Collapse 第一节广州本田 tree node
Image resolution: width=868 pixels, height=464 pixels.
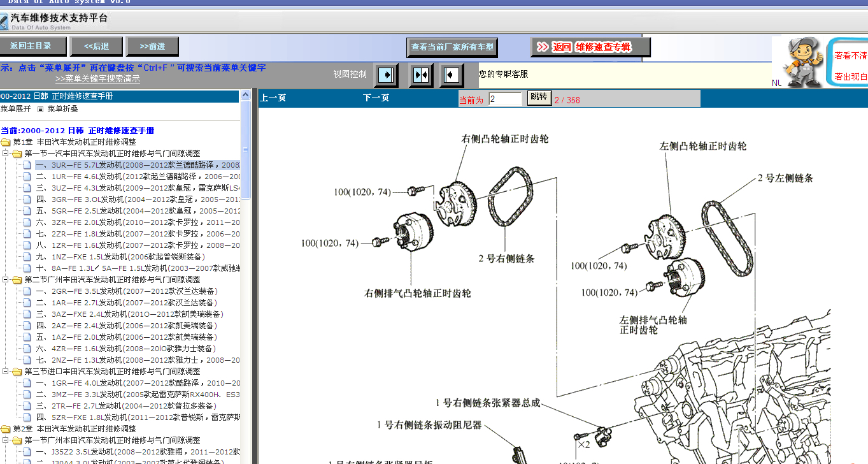pos(6,440)
